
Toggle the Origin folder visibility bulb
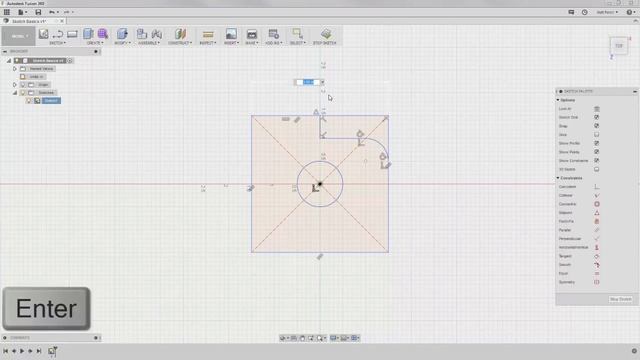click(x=23, y=84)
